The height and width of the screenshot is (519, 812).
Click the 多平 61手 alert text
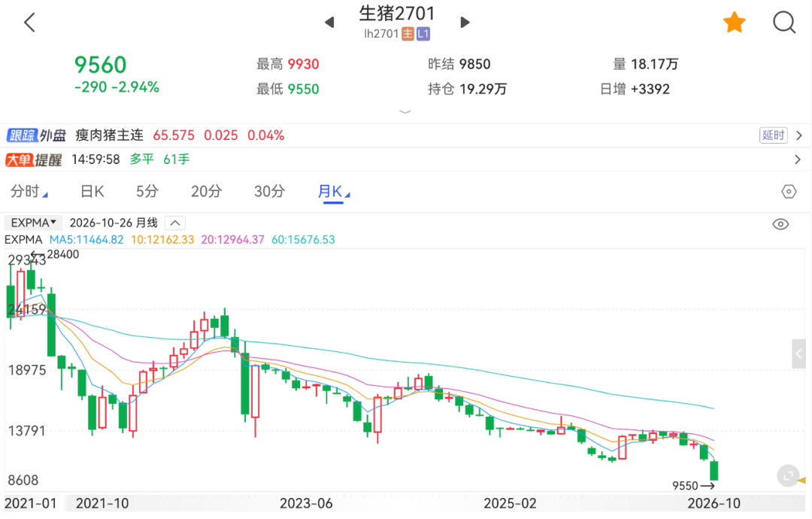tap(159, 159)
